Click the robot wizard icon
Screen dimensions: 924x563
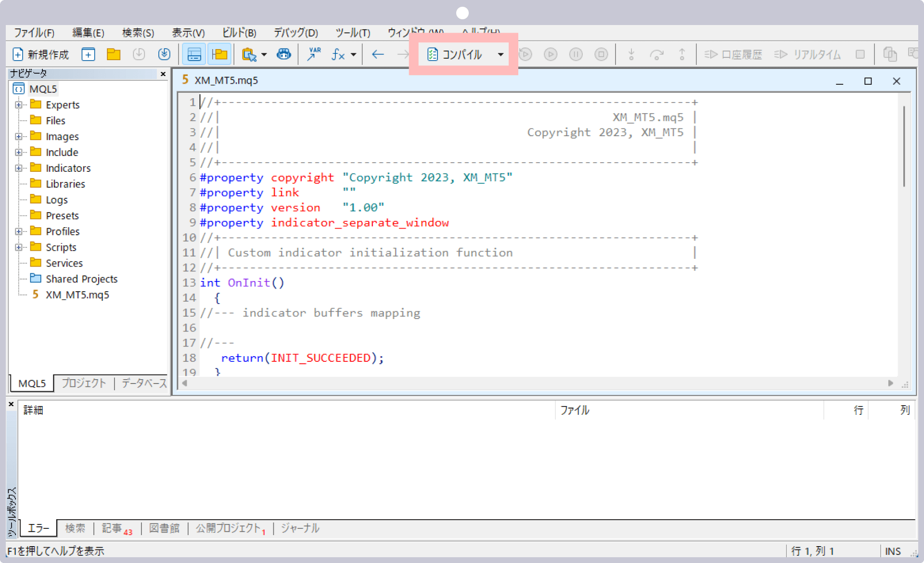(x=284, y=54)
